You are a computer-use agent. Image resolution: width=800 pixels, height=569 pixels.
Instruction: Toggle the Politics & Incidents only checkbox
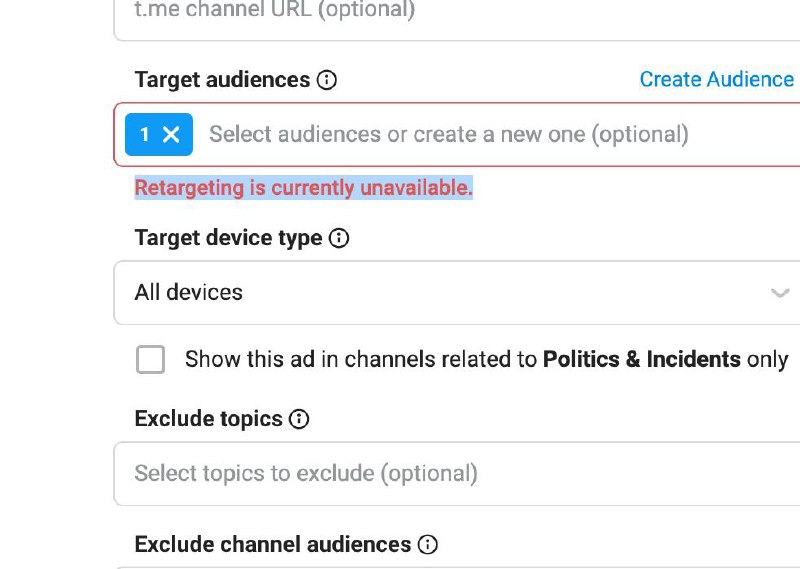coord(151,360)
